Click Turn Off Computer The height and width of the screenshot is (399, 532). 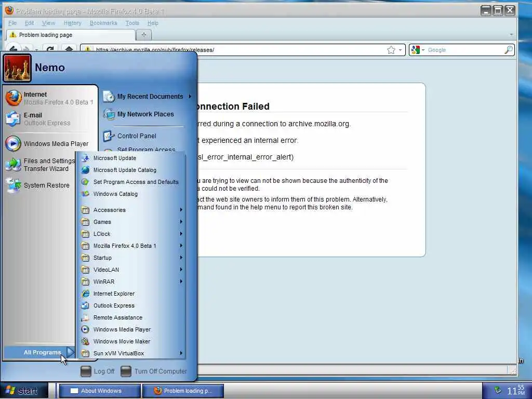coord(154,371)
